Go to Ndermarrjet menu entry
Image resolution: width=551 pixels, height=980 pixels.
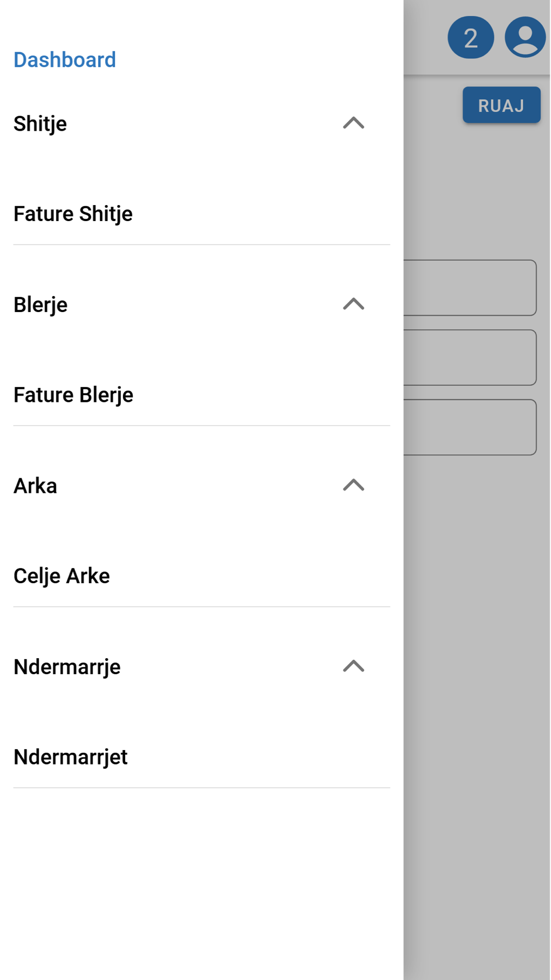(x=71, y=757)
